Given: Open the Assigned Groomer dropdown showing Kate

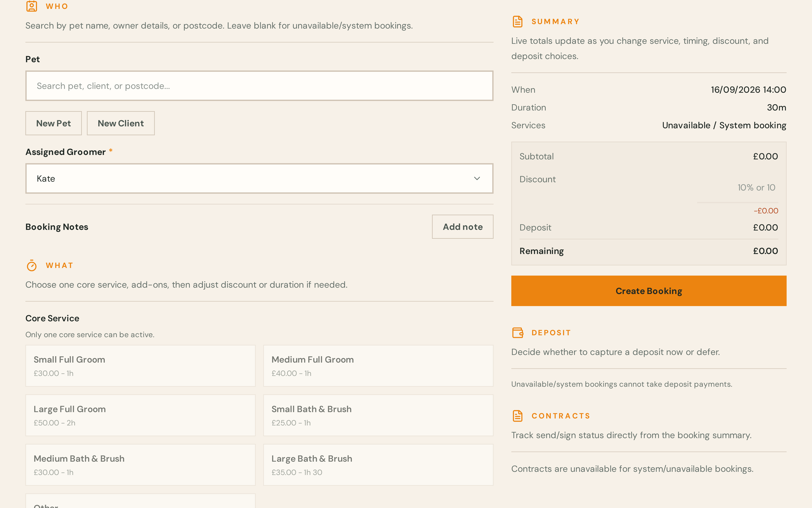Looking at the screenshot, I should [x=259, y=178].
